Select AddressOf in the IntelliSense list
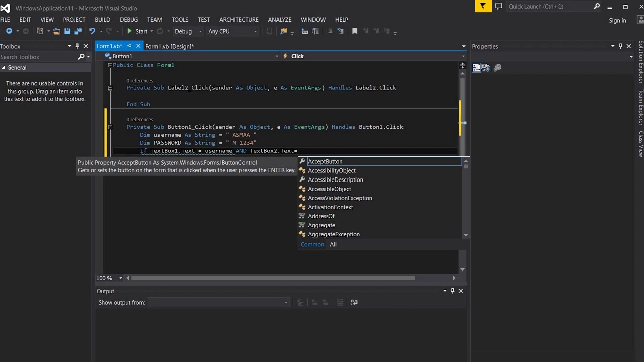The image size is (644, 362). (x=380, y=216)
